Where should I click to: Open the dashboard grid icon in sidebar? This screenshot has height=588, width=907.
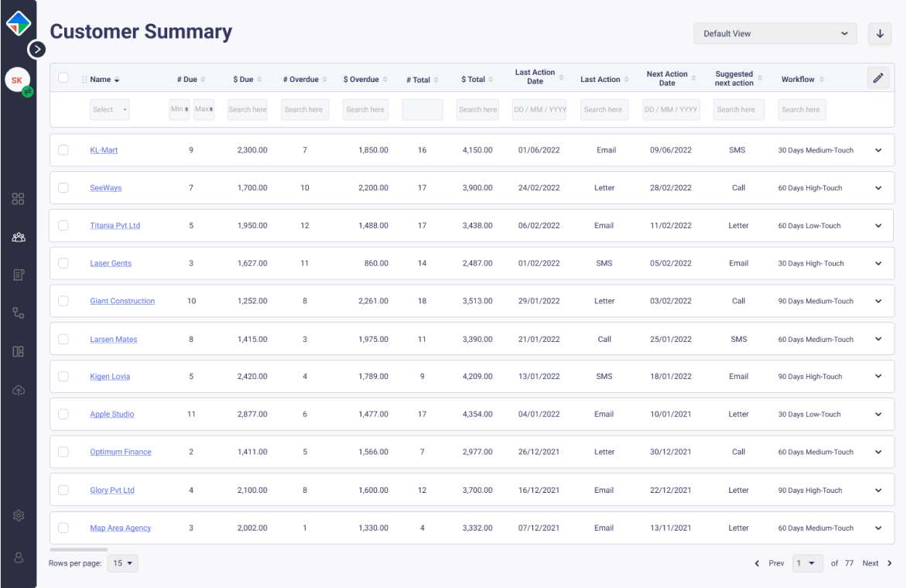(18, 199)
